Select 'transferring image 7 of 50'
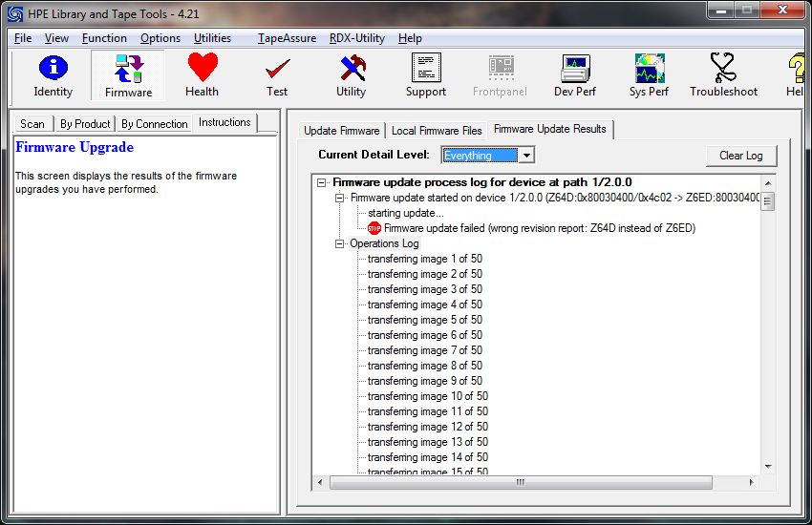The width and height of the screenshot is (812, 525). pos(425,350)
